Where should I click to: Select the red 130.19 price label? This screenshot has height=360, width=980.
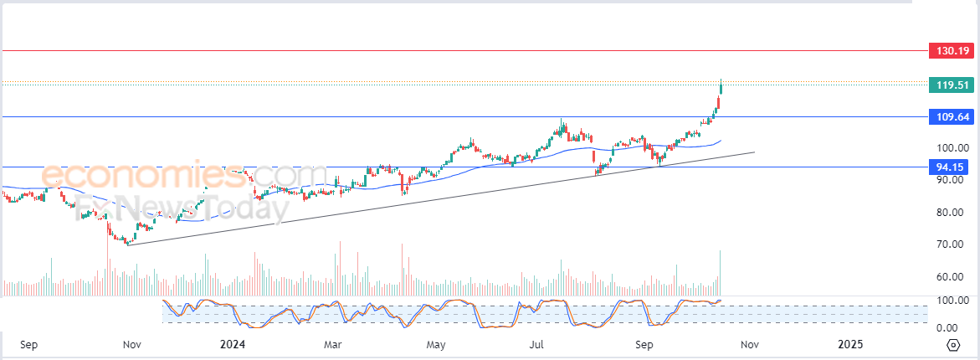(x=952, y=50)
